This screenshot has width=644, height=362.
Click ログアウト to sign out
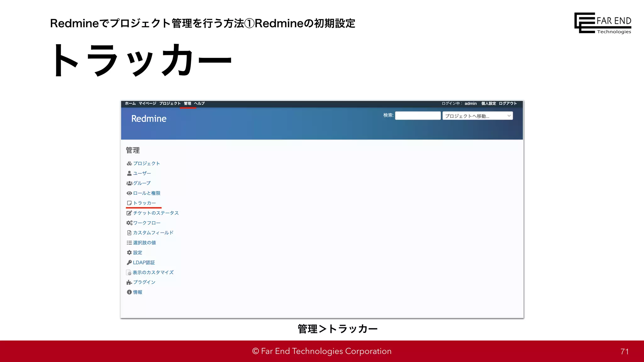coord(508,103)
